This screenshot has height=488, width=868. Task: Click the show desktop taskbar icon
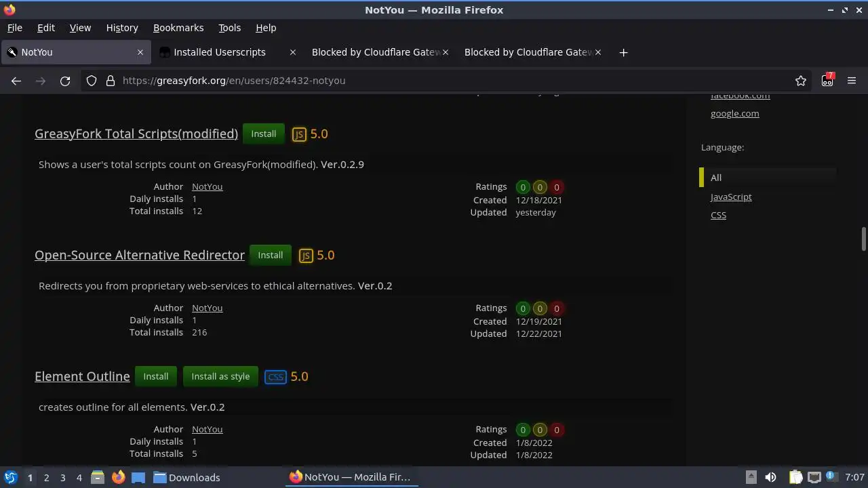coord(138,477)
